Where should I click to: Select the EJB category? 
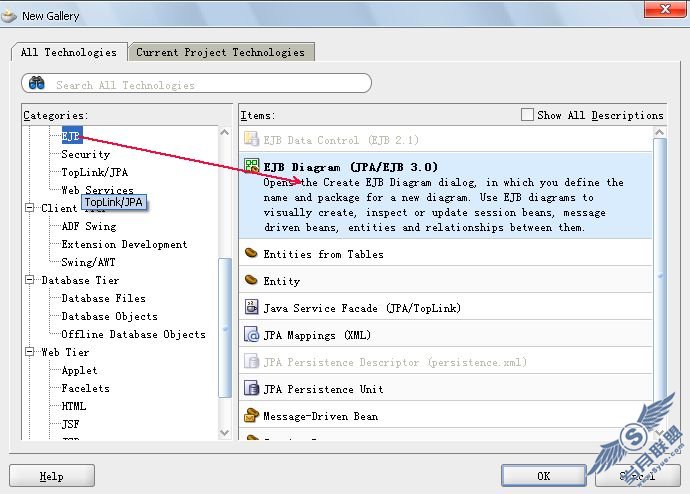tap(71, 135)
